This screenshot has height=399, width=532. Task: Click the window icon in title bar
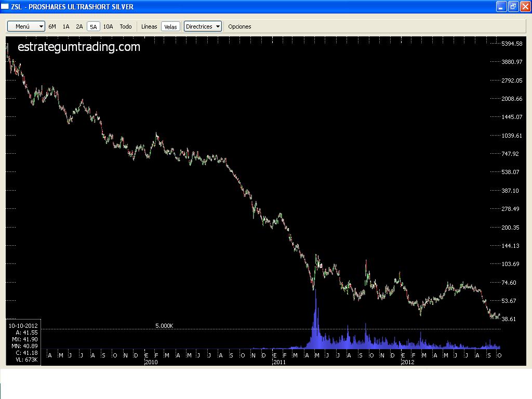pyautogui.click(x=5, y=6)
